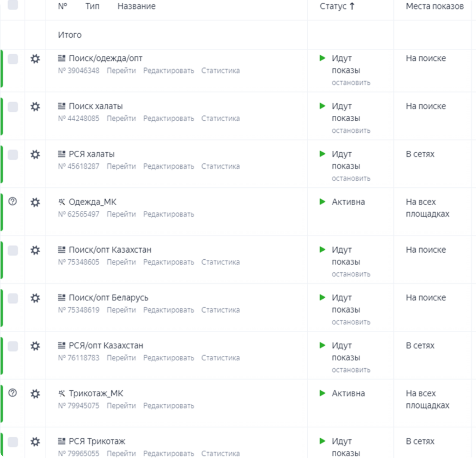Click gear icon for Поиск/опт Беларусь campaign

click(x=35, y=298)
